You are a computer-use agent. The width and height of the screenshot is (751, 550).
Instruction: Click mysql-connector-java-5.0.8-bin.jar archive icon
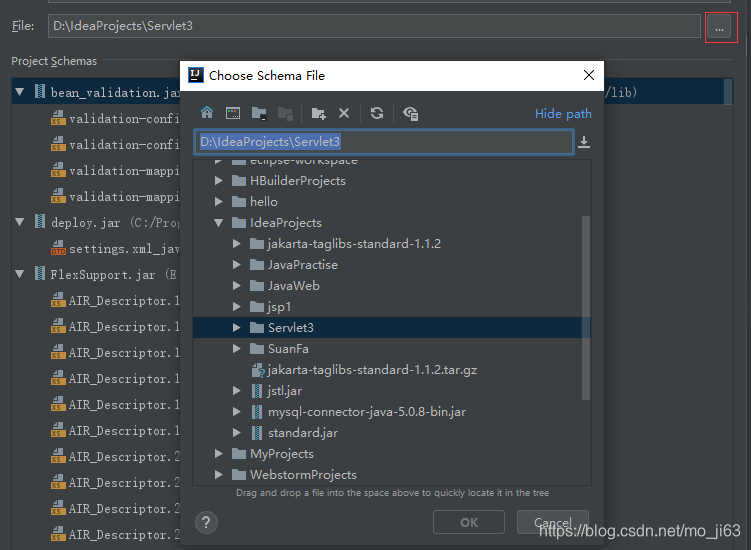[257, 412]
